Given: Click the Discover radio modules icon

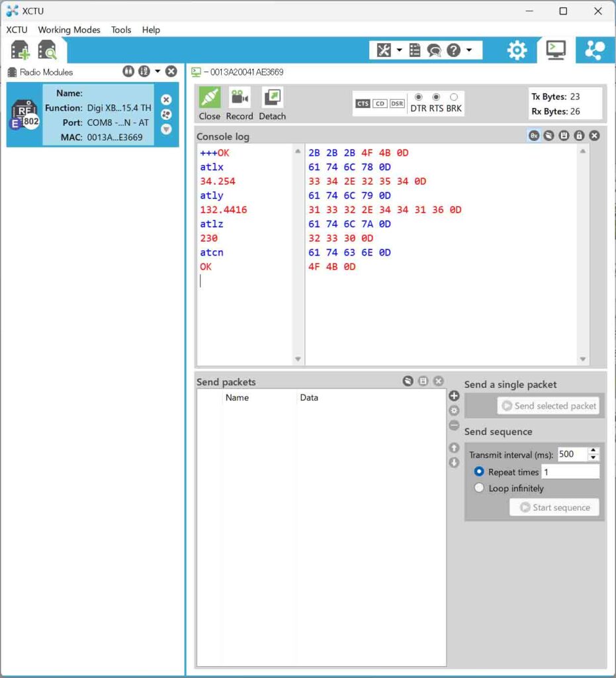Looking at the screenshot, I should [47, 50].
